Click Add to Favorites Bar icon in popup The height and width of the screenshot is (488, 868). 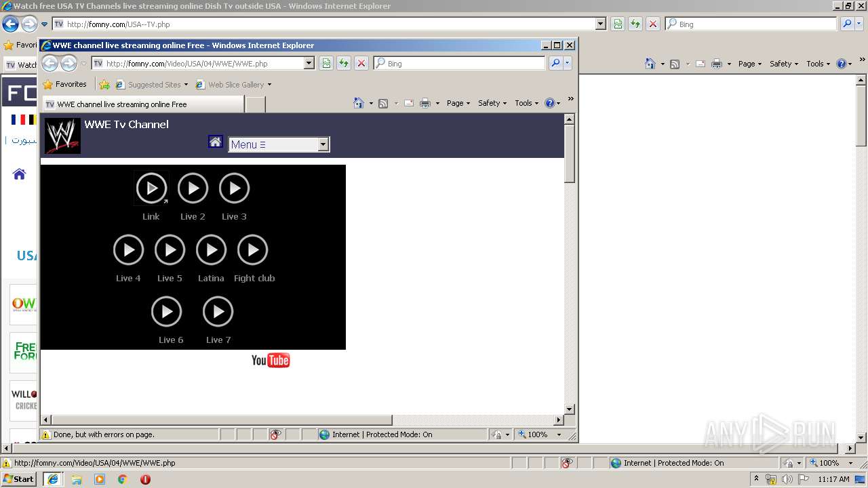pos(104,85)
